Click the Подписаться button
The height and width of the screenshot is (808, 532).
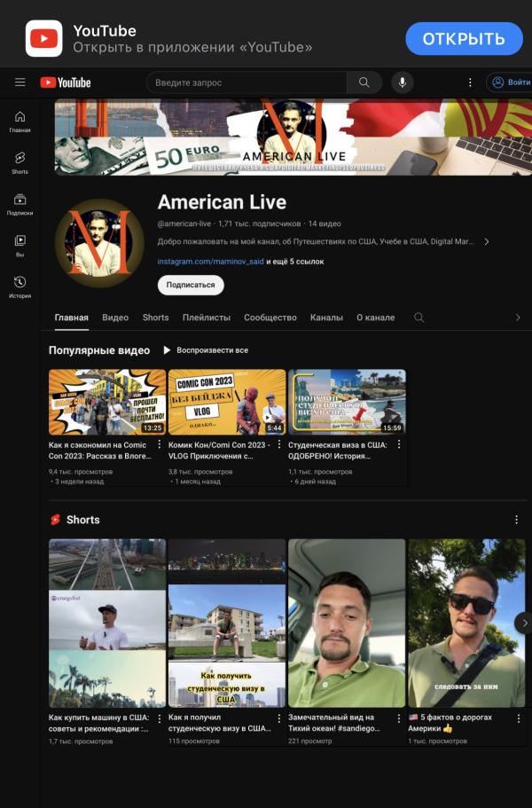tap(191, 285)
